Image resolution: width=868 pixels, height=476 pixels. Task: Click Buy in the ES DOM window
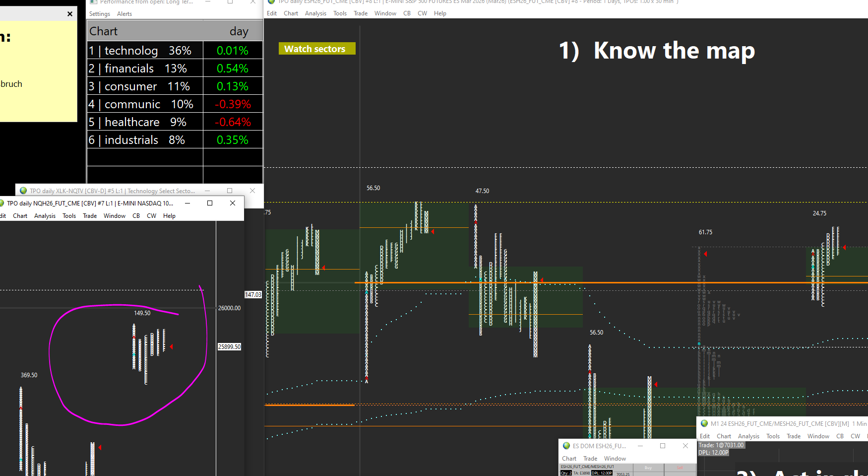648,468
